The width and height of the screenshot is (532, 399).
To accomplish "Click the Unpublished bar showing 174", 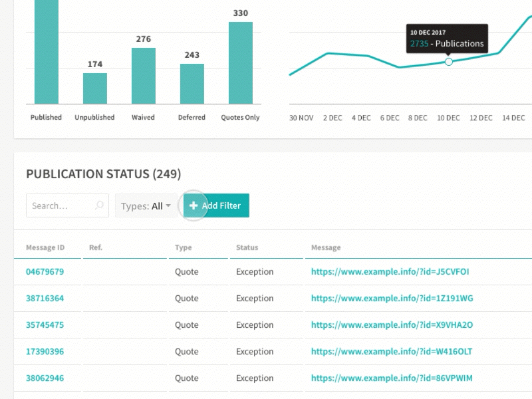I will click(94, 88).
